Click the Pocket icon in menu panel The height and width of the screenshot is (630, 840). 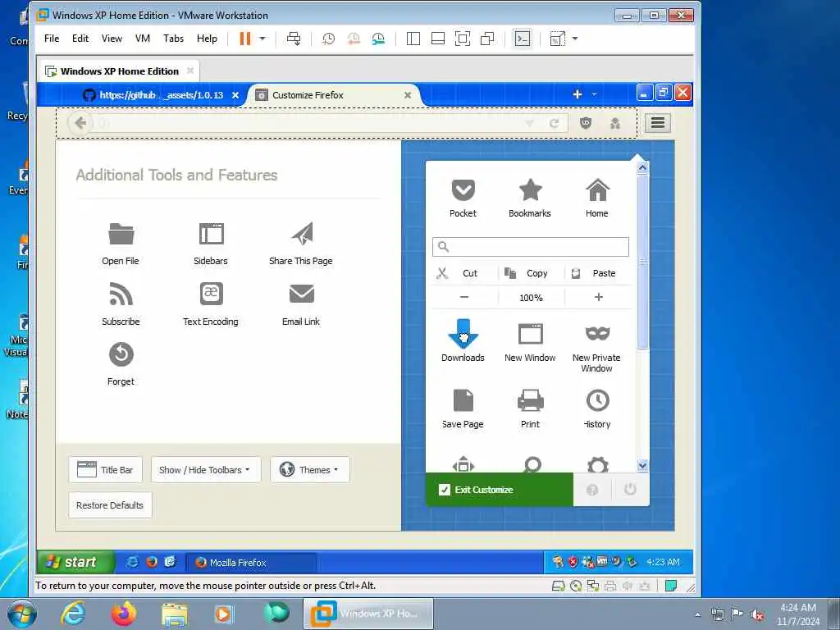click(x=463, y=189)
